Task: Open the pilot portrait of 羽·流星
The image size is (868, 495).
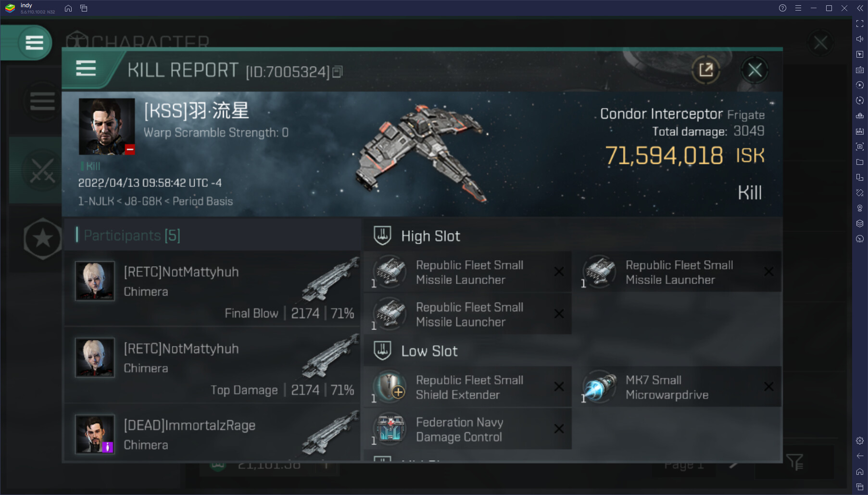Action: [x=107, y=126]
